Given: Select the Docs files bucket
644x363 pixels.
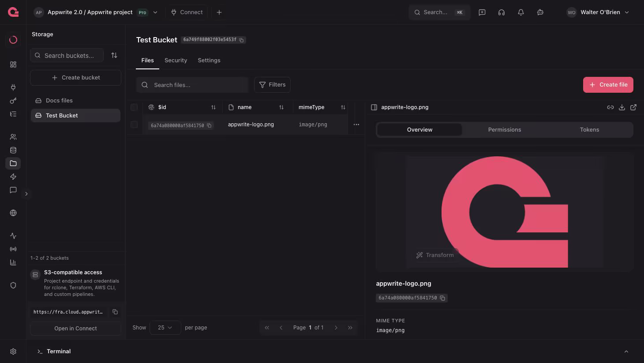Looking at the screenshot, I should [x=75, y=101].
